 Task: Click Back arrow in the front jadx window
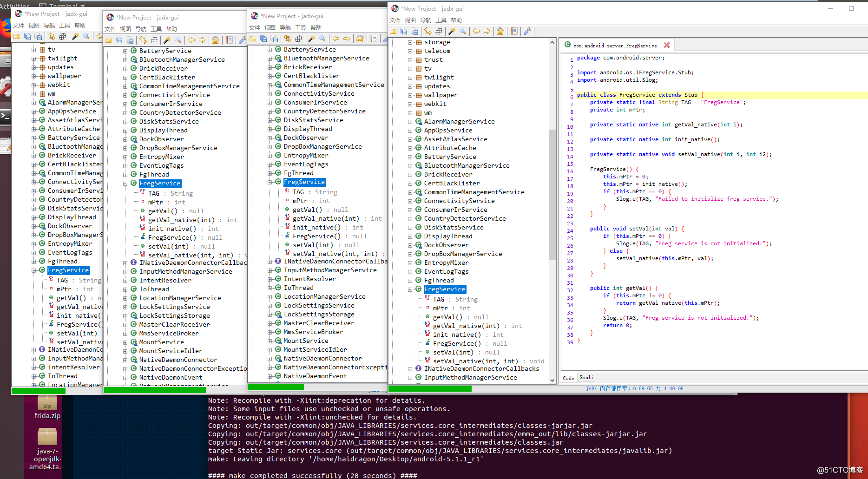(476, 31)
